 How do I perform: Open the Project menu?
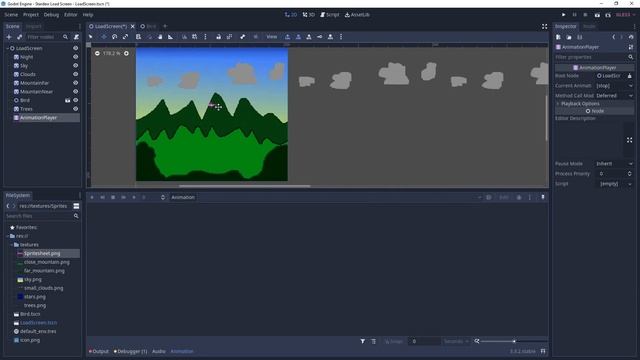(x=31, y=15)
